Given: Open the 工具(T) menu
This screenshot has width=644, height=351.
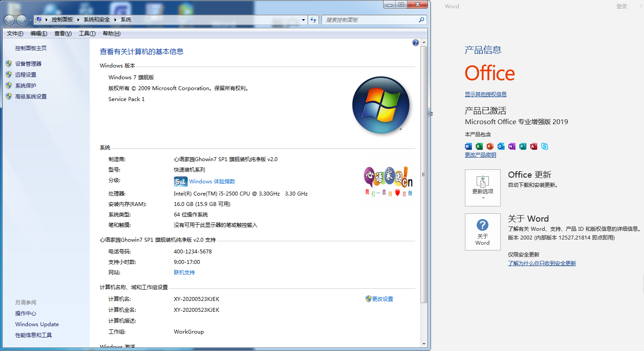Looking at the screenshot, I should (x=87, y=34).
